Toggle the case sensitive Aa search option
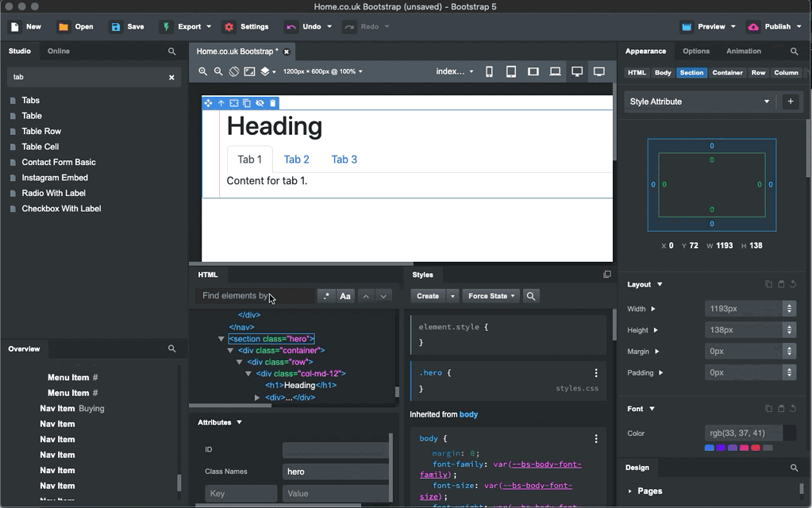 345,296
